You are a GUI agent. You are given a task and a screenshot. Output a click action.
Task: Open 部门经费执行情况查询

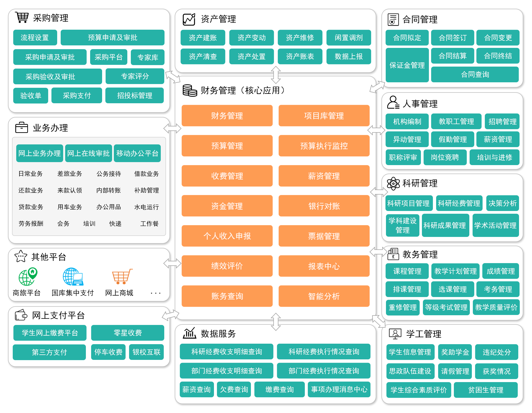click(x=324, y=371)
